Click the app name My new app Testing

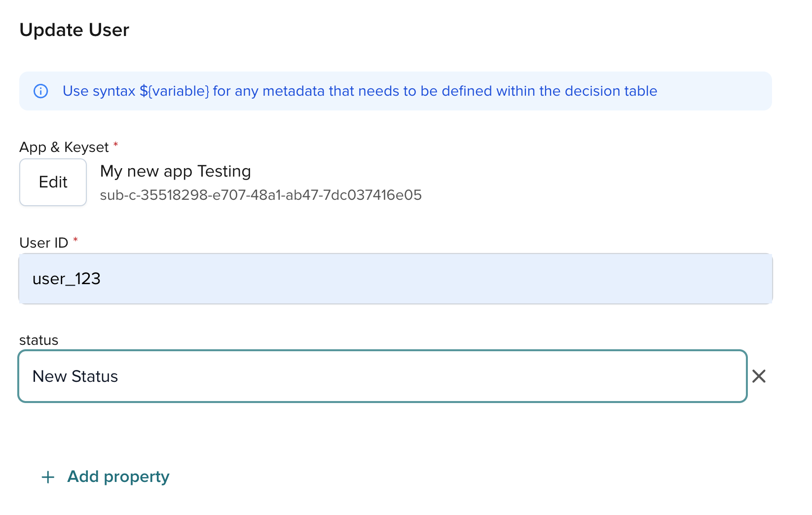coord(175,171)
